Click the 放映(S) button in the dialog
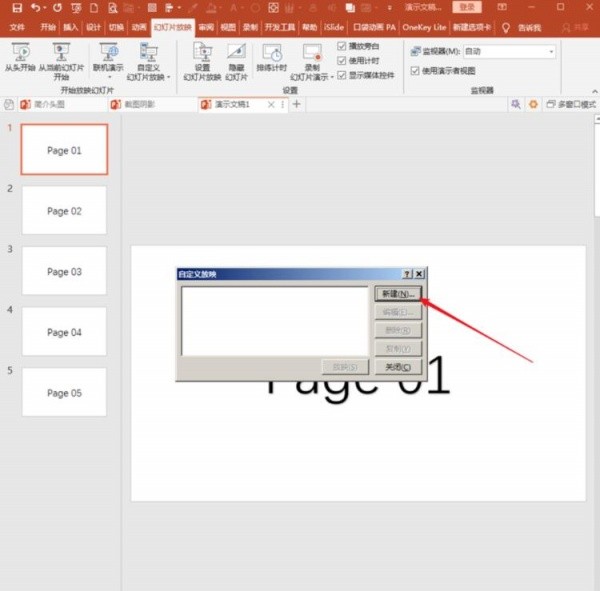This screenshot has height=591, width=600. (346, 367)
